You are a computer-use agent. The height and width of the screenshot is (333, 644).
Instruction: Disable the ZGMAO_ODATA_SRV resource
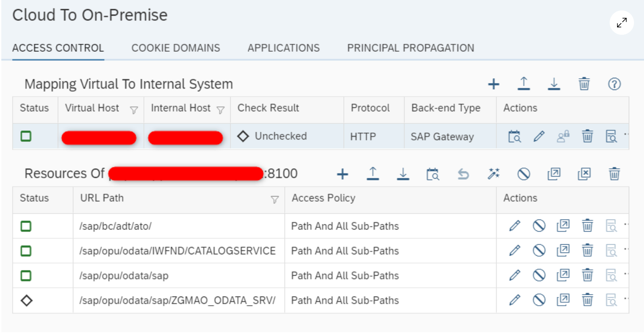539,300
